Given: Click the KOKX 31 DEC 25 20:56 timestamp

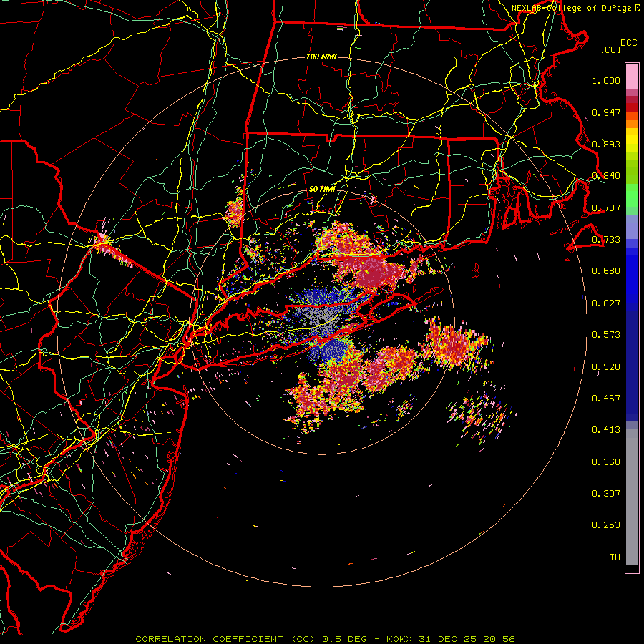Looking at the screenshot, I should pyautogui.click(x=451, y=639).
